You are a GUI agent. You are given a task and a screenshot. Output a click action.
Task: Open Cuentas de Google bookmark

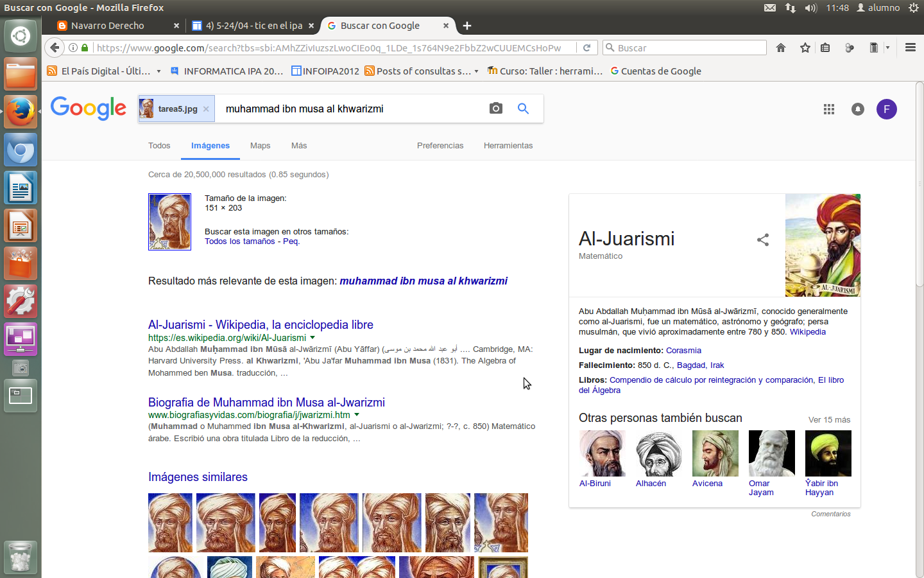[x=655, y=71]
